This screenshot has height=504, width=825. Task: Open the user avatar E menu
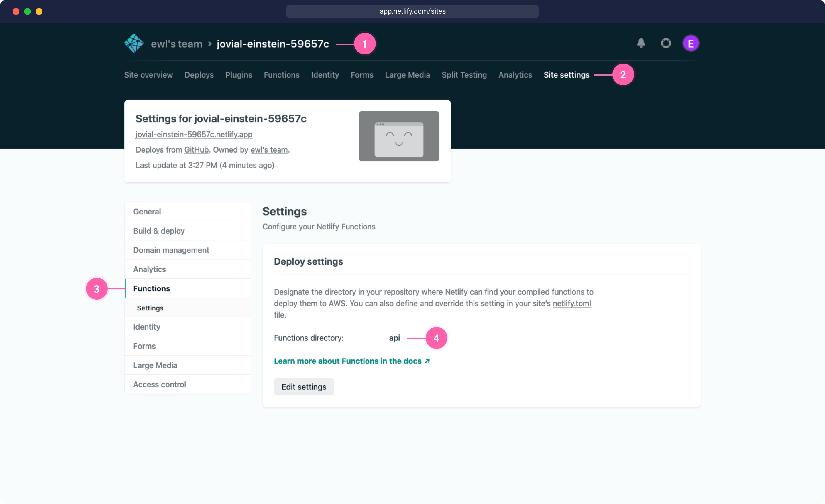690,43
